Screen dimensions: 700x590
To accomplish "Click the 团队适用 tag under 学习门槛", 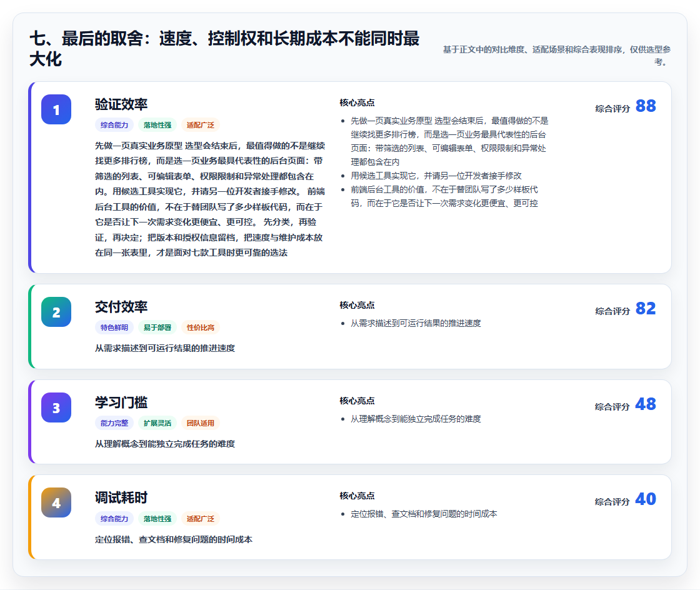I will tap(201, 423).
